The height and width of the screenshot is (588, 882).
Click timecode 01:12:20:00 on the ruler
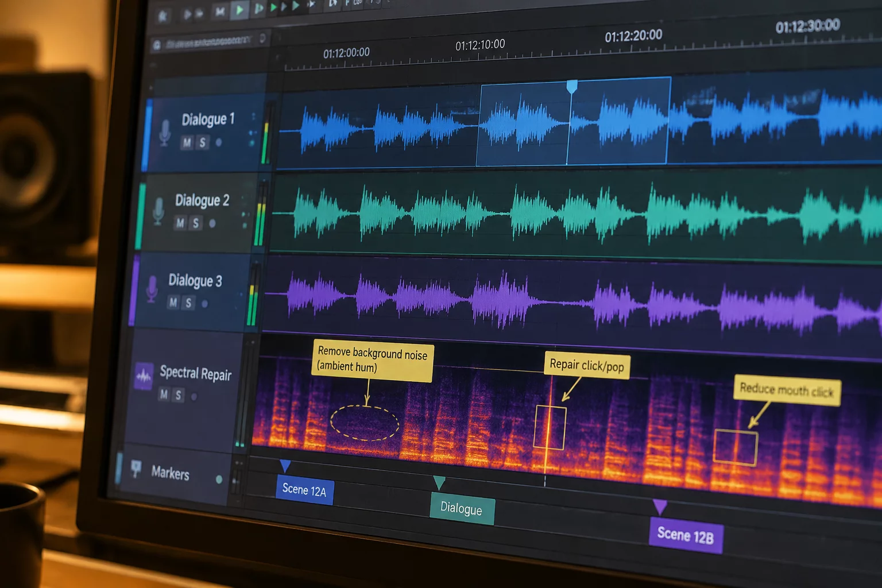[633, 36]
